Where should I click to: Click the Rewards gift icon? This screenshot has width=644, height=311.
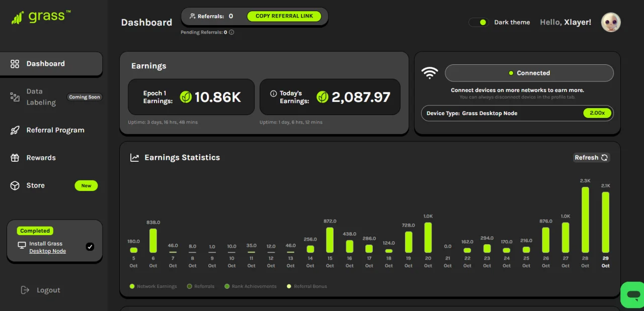click(x=15, y=158)
